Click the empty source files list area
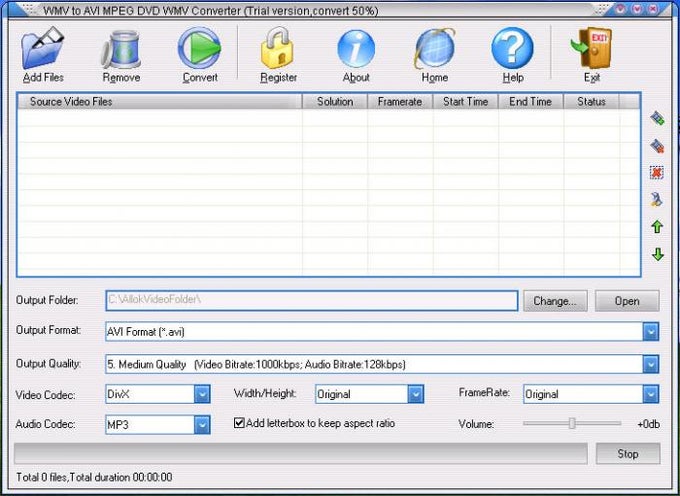Screen dimensions: 680x496 [x=329, y=193]
